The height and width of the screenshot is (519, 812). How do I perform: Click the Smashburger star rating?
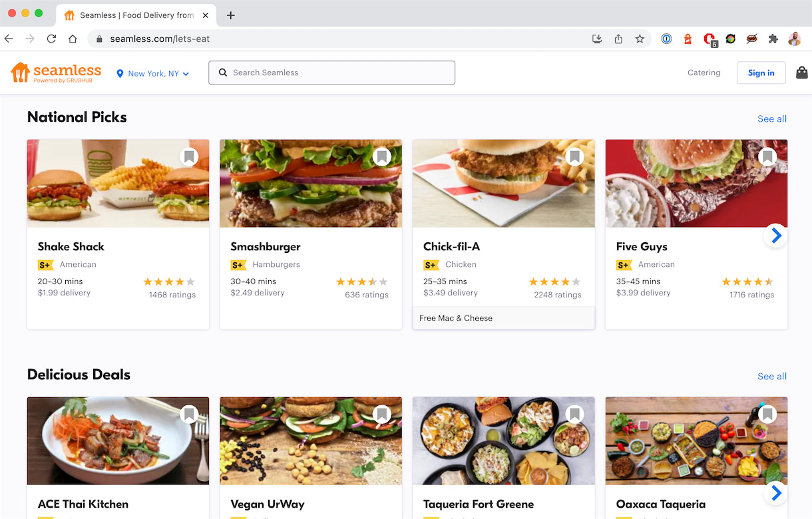coord(362,281)
